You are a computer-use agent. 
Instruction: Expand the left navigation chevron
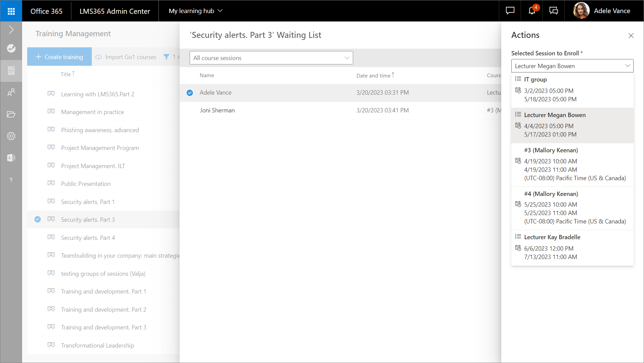[x=11, y=30]
